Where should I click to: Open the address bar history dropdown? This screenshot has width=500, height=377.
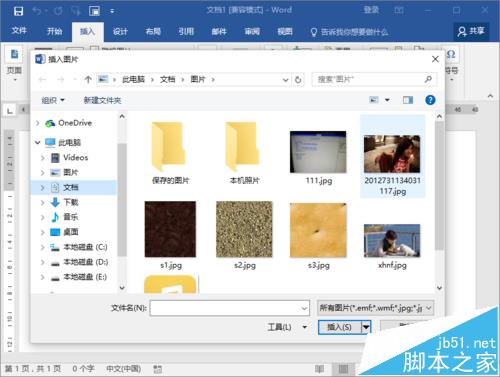tap(285, 80)
